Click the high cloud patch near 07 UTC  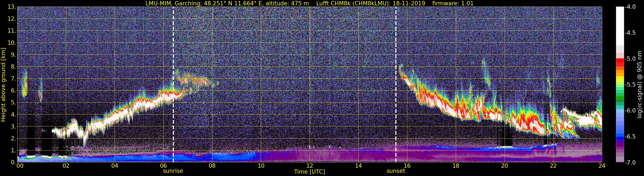pyautogui.click(x=194, y=80)
